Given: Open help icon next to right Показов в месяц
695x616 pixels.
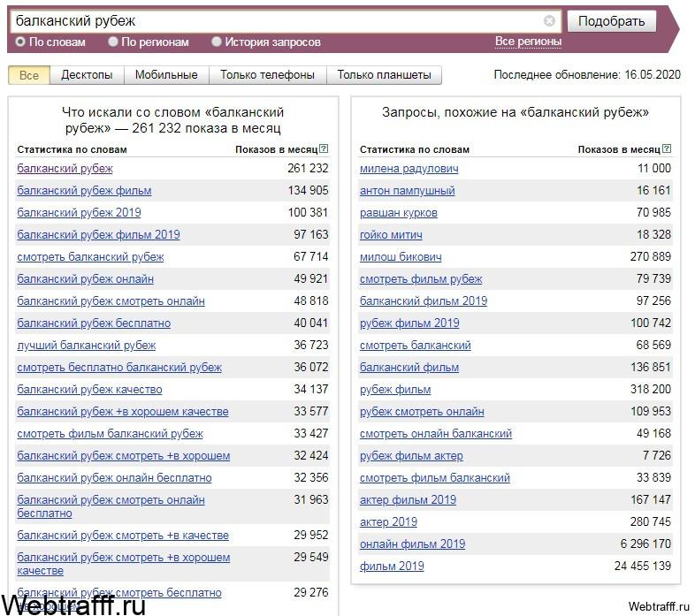Looking at the screenshot, I should point(667,148).
